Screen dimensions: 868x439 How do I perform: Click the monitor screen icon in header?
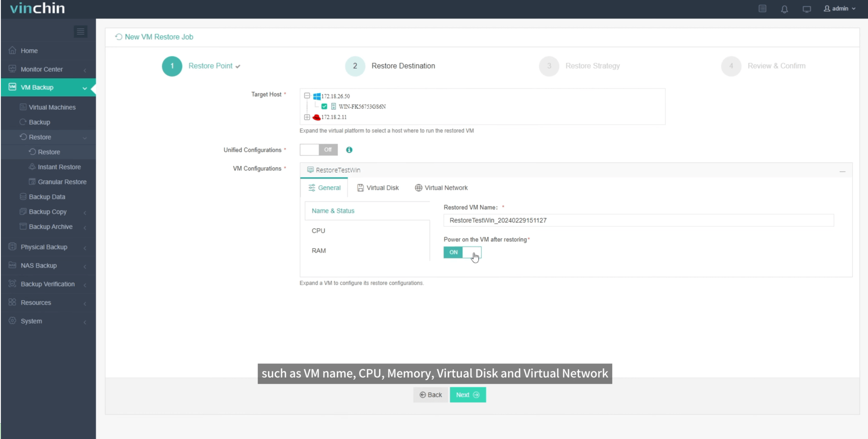807,9
